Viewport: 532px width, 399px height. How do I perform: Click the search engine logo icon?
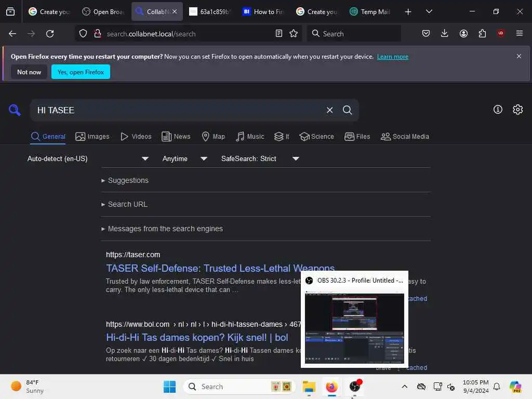[15, 110]
